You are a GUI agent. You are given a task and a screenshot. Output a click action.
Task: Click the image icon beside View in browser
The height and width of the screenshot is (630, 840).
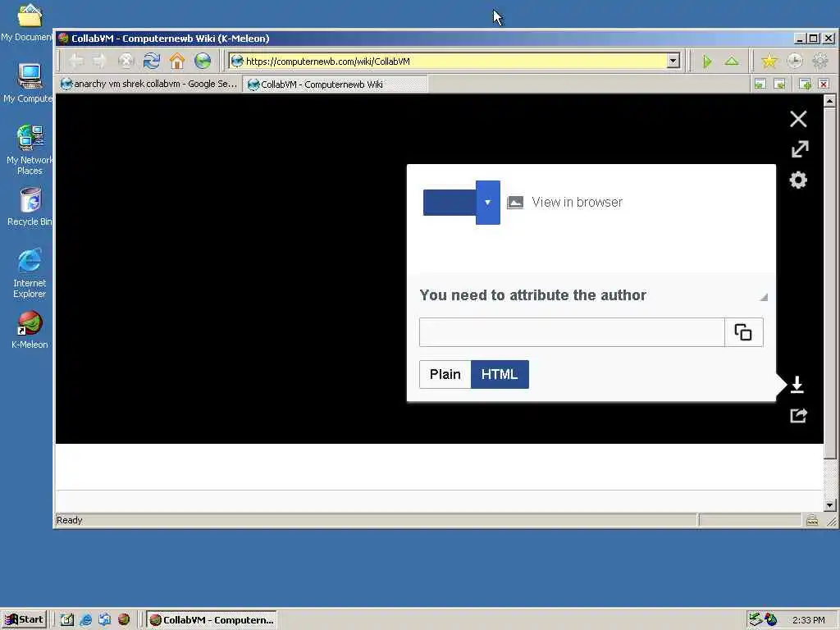[x=515, y=202]
